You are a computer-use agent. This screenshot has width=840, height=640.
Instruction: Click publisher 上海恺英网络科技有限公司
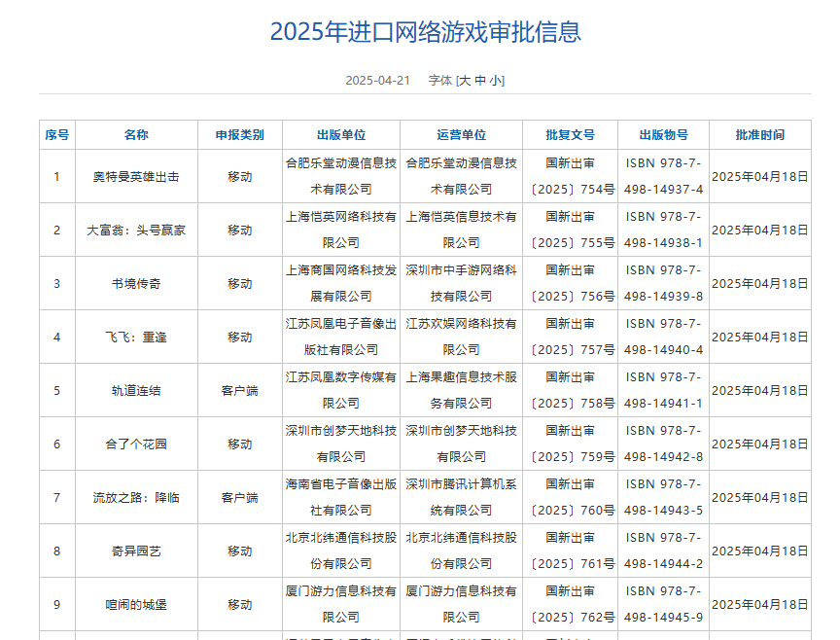(x=341, y=230)
